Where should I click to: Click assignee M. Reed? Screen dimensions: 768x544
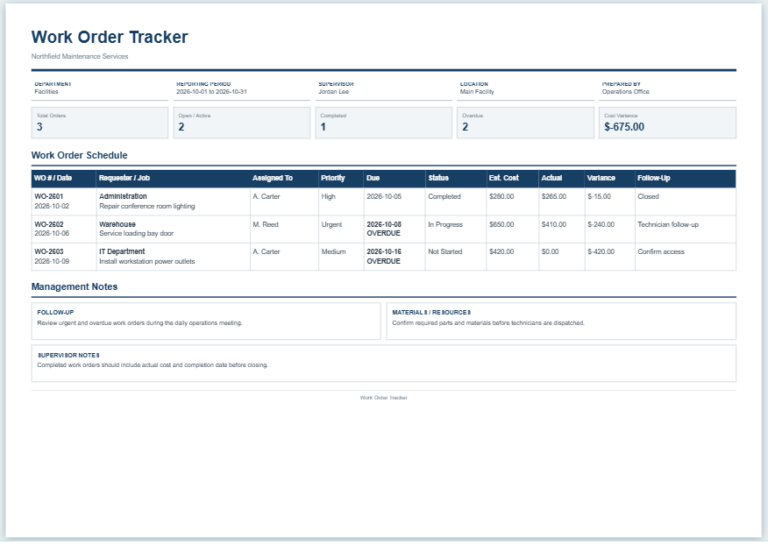point(265,224)
